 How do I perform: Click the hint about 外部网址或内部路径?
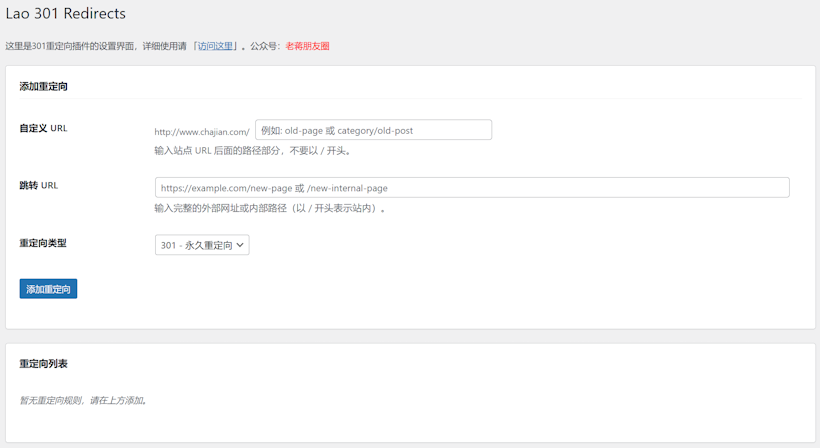coord(270,208)
